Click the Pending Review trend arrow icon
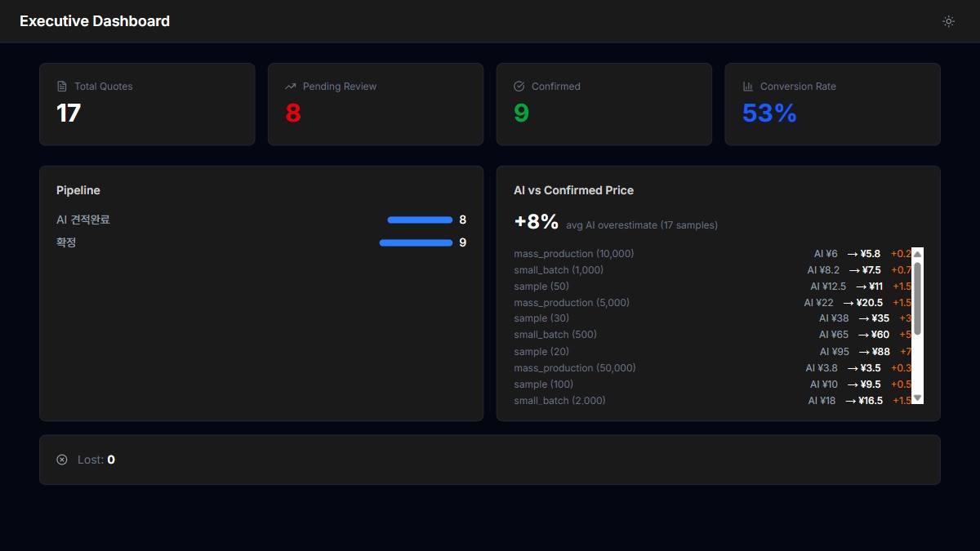This screenshot has width=980, height=551. pyautogui.click(x=291, y=87)
